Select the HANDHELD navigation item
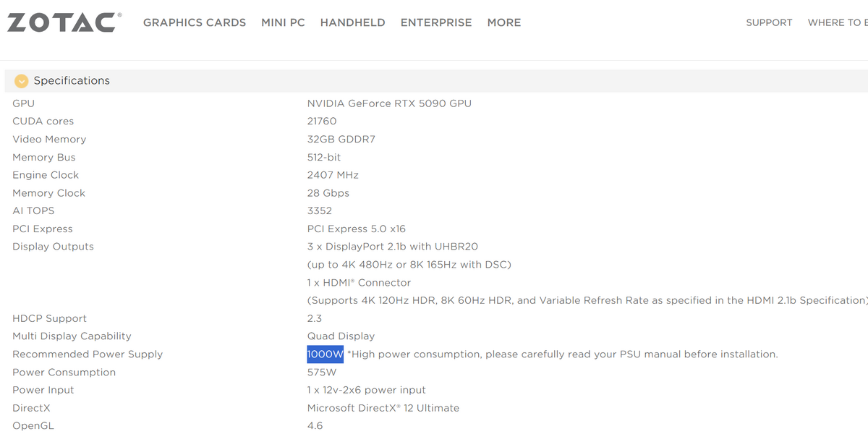The height and width of the screenshot is (434, 868). (x=352, y=22)
